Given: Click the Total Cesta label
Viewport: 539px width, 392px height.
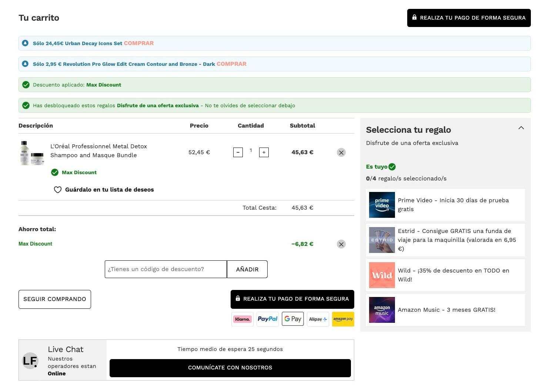Looking at the screenshot, I should (x=260, y=208).
